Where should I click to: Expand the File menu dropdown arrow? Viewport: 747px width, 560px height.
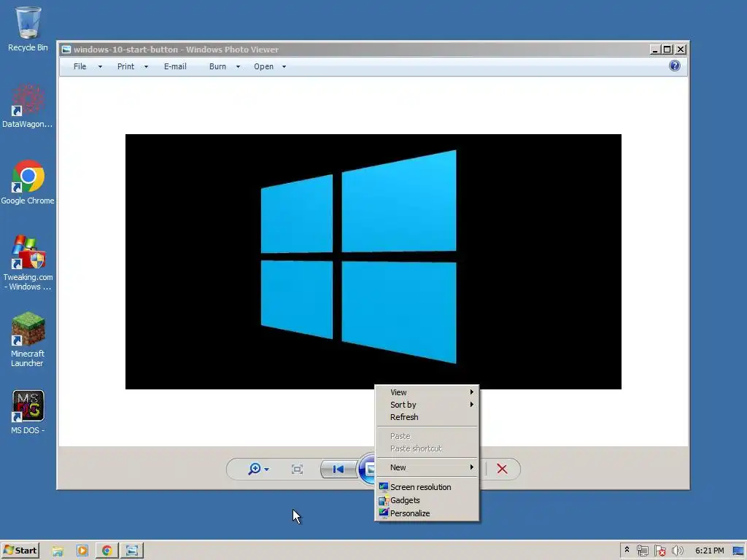(x=100, y=66)
